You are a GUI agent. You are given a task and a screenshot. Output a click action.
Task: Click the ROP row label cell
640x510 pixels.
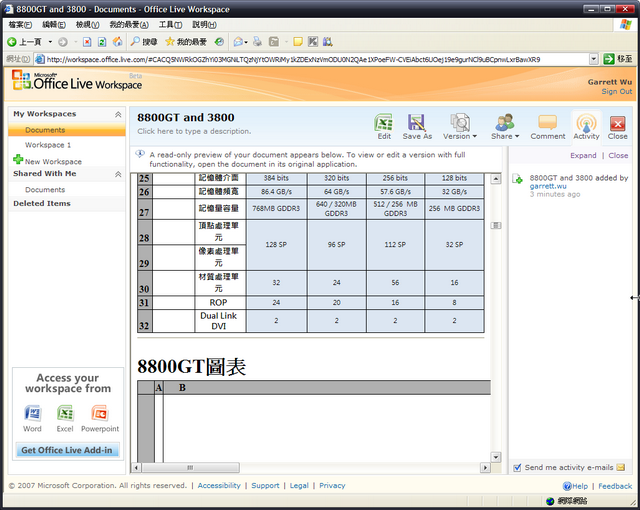click(220, 303)
